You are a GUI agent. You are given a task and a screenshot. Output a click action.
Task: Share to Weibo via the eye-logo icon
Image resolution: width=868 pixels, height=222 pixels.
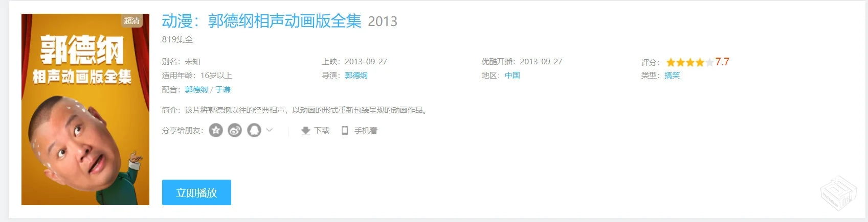(235, 131)
